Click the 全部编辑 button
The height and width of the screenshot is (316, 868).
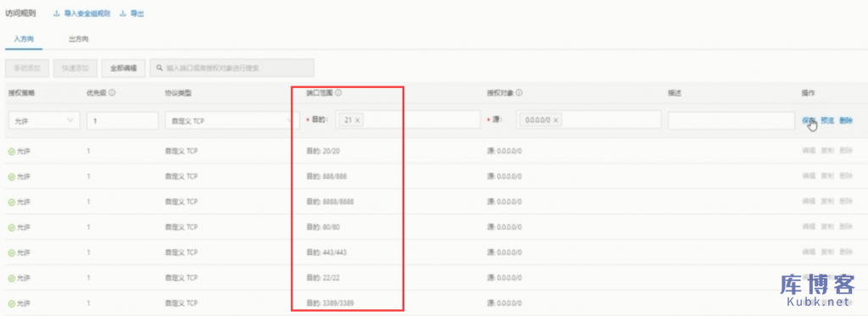pos(124,68)
